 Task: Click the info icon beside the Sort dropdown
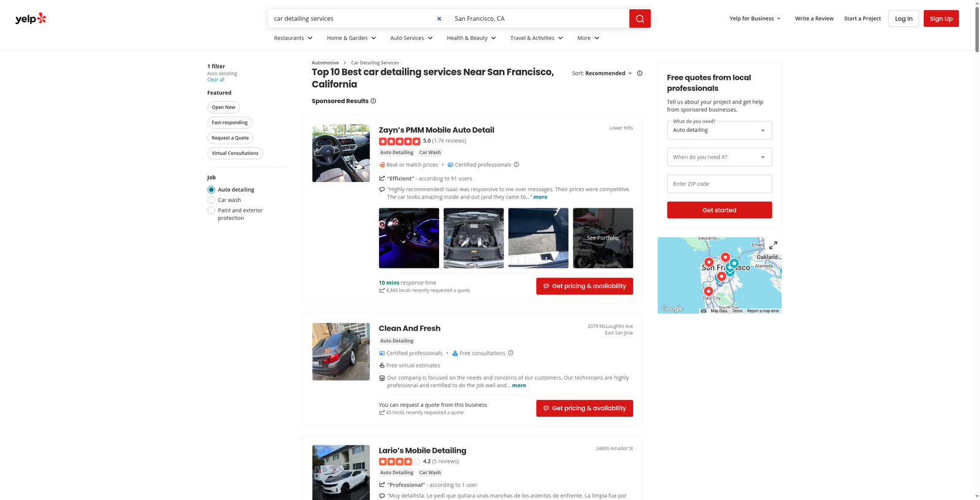639,74
